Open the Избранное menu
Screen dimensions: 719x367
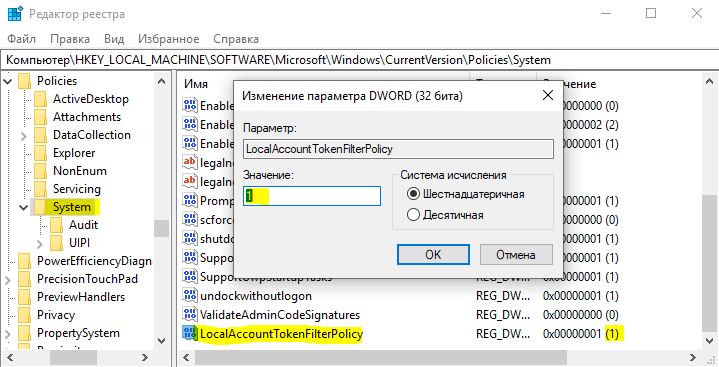click(169, 39)
